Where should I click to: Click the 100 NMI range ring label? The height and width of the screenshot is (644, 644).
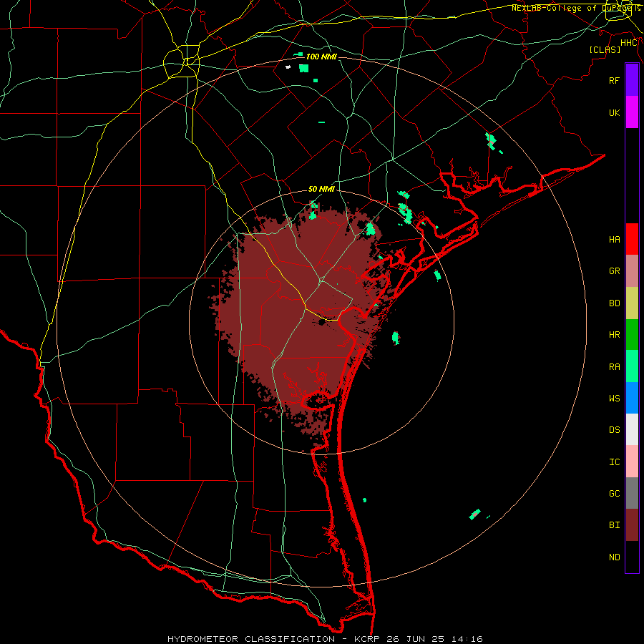point(321,57)
